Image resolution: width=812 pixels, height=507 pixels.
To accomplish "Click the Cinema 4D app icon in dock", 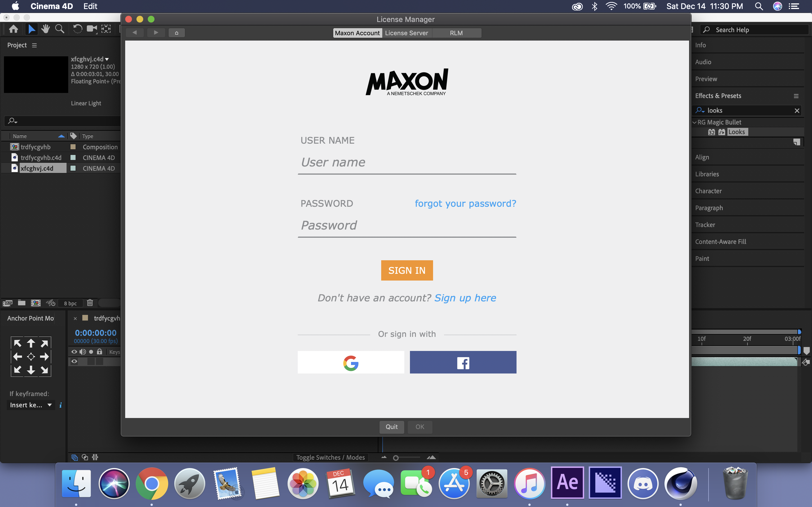I will (680, 483).
